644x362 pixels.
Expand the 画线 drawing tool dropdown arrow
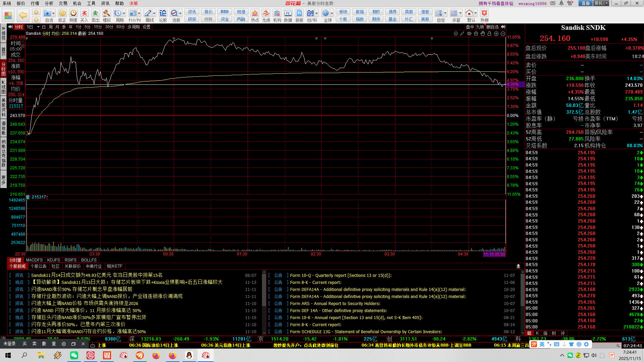154,13
